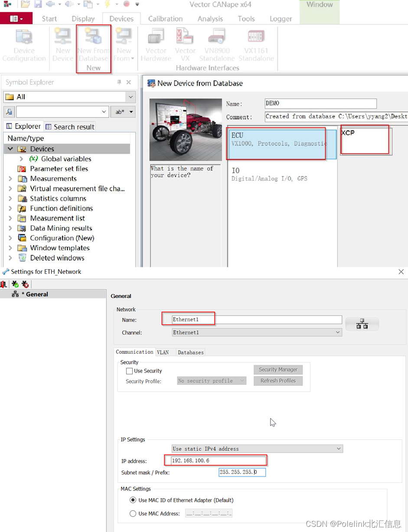Enable the Use Security checkbox
This screenshot has width=408, height=532.
pyautogui.click(x=129, y=371)
